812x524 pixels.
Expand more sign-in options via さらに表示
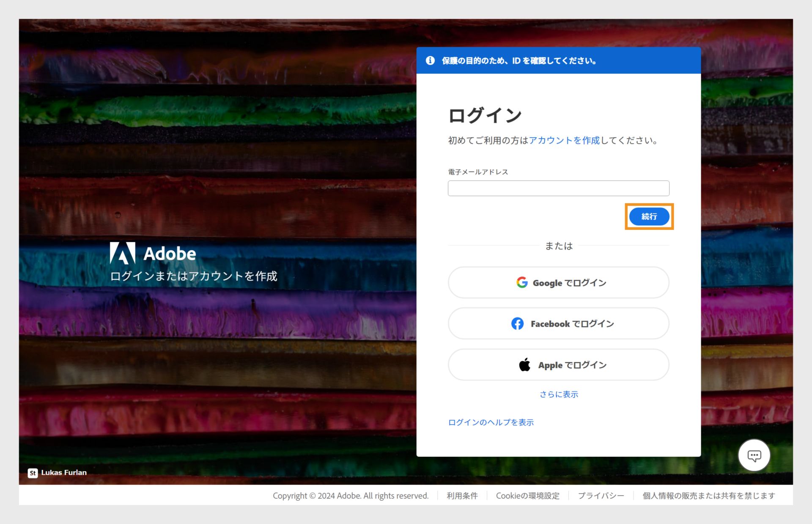[x=558, y=394]
